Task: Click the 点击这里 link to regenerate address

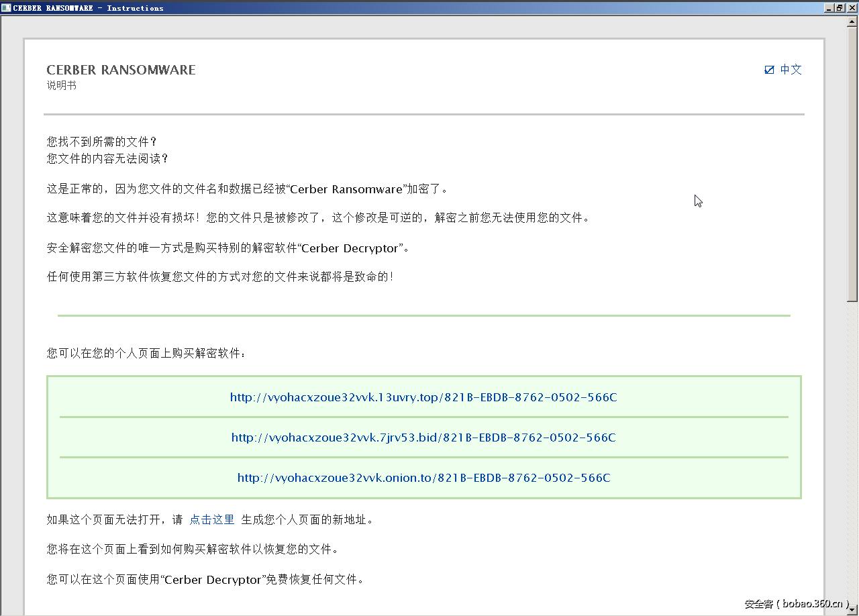Action: (x=211, y=519)
